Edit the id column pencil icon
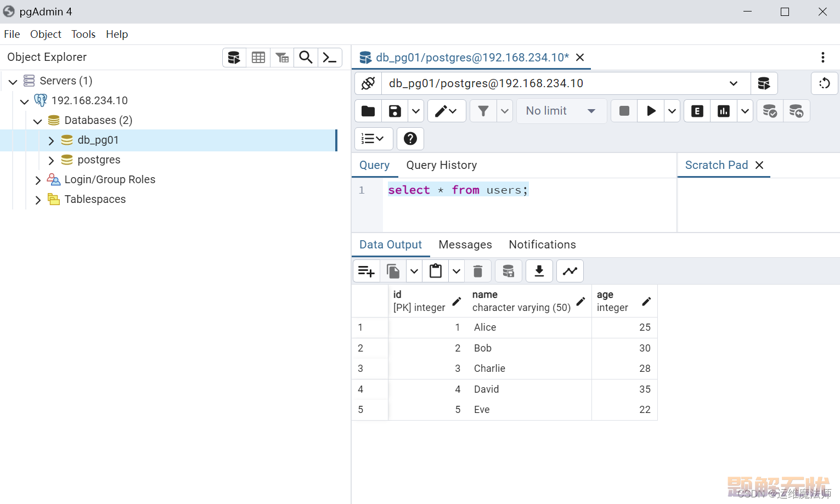The width and height of the screenshot is (840, 504). point(456,301)
